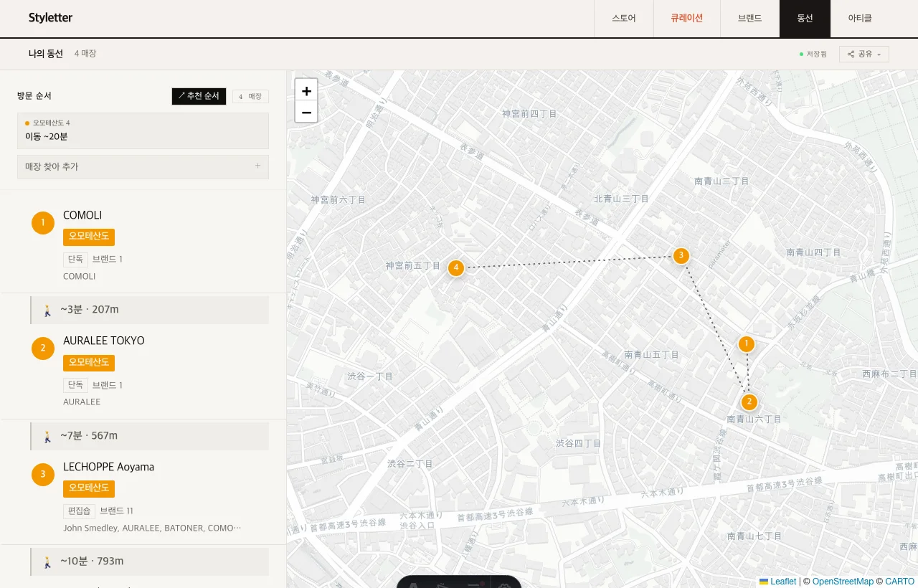Click the 매장 찾아 추가 field
Image resolution: width=918 pixels, height=588 pixels.
coord(143,166)
